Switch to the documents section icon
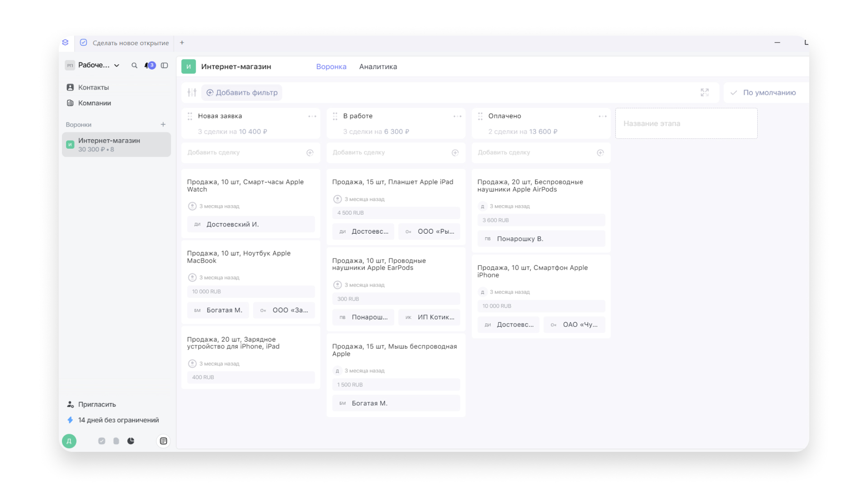 116,441
